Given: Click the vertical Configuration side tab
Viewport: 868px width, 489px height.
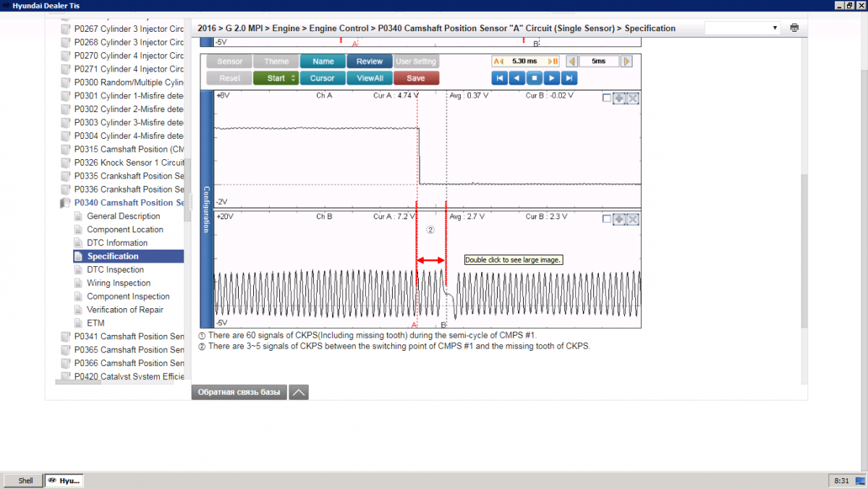Looking at the screenshot, I should (x=206, y=209).
